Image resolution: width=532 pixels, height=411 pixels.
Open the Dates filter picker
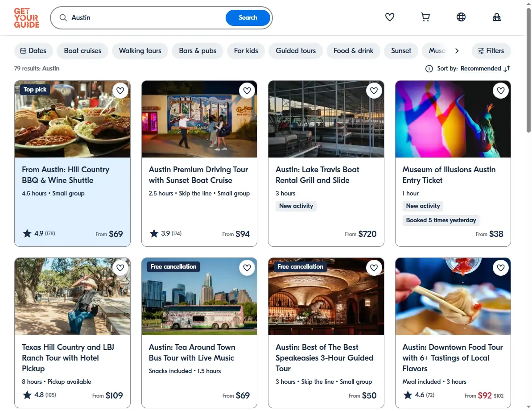[33, 50]
